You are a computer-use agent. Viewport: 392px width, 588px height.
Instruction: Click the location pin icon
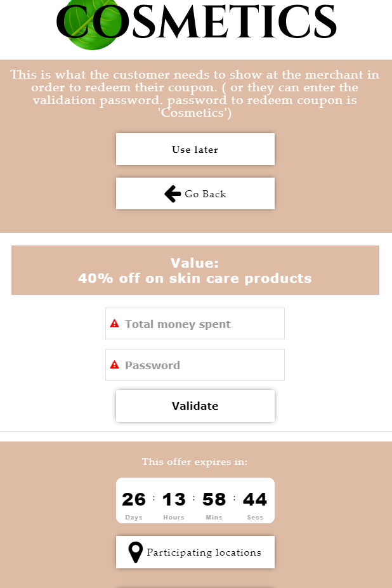click(x=135, y=552)
